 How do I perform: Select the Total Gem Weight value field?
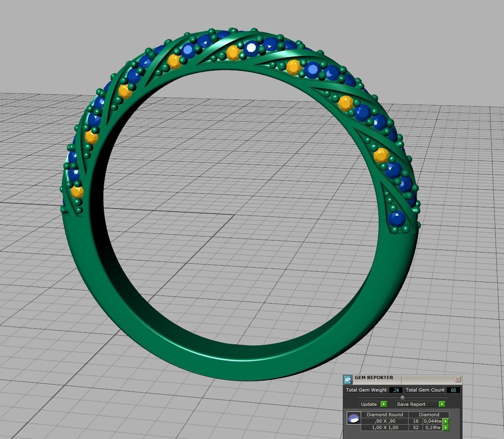[x=396, y=390]
